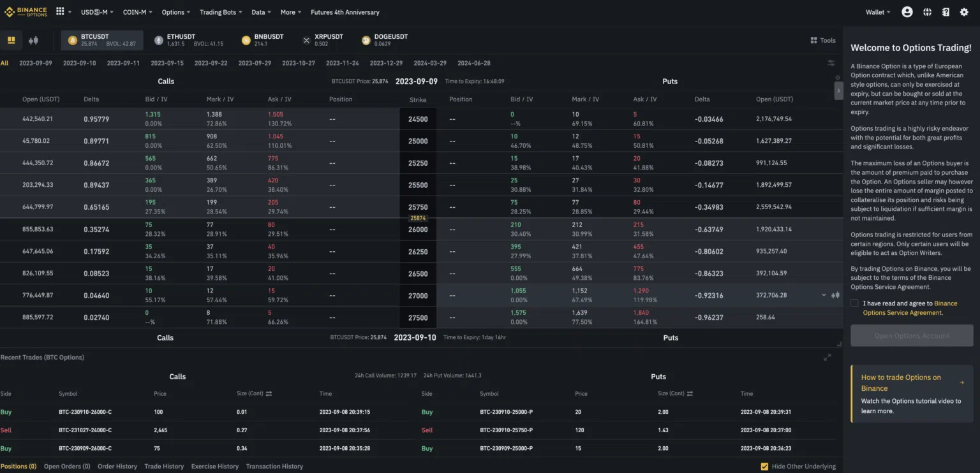Screen dimensions: 980x473
Task: Open the settings gear icon
Action: (964, 12)
